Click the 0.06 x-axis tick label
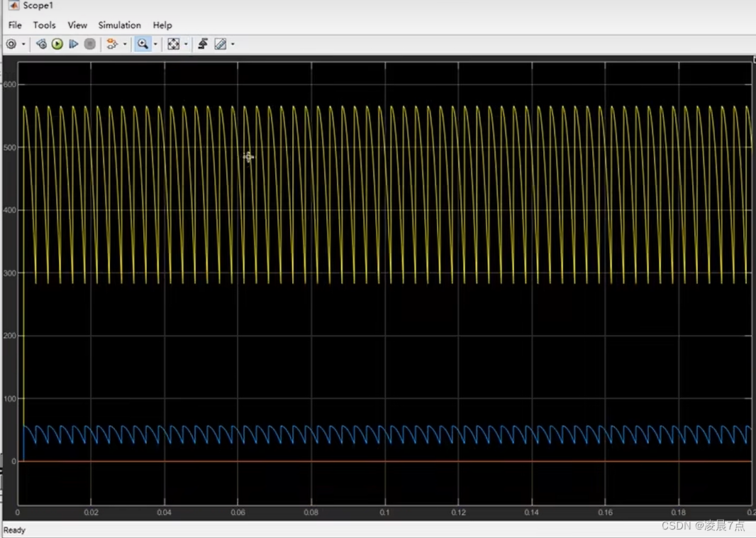Screen dimensions: 756x538 (238, 512)
